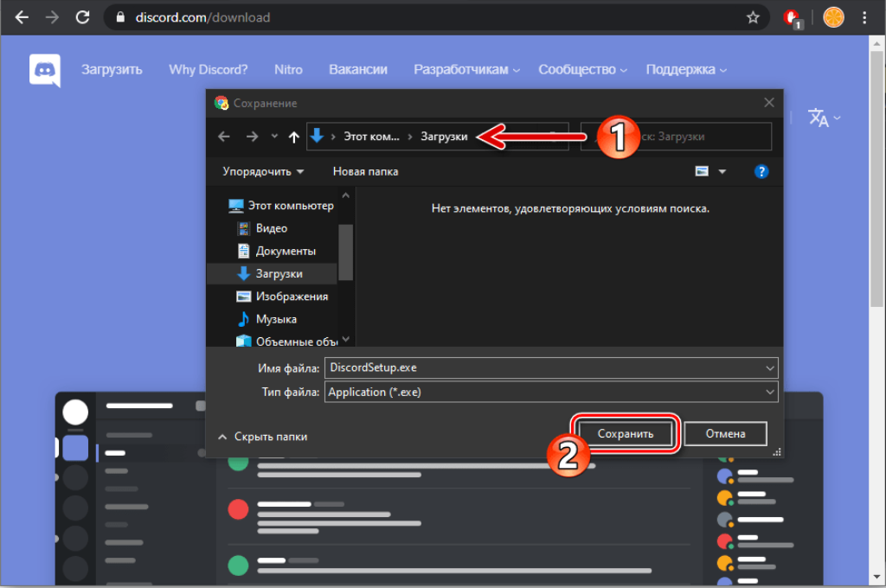
Task: Open the page language translate selector
Action: tap(824, 118)
